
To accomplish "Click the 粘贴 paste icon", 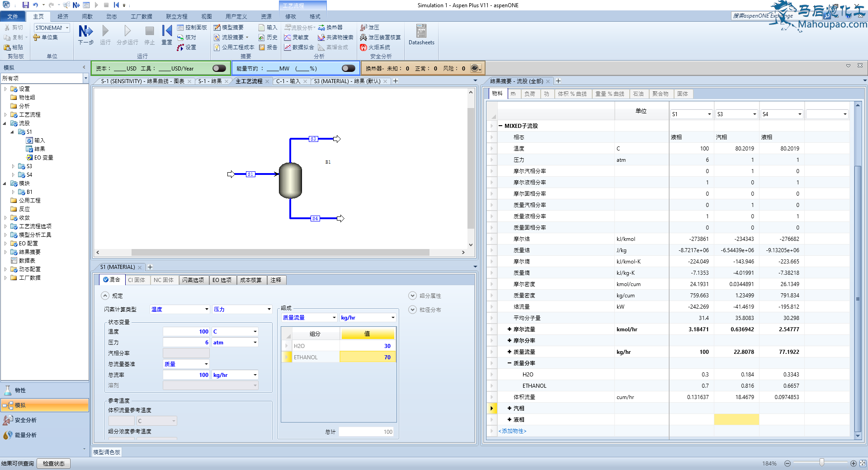I will click(x=14, y=47).
